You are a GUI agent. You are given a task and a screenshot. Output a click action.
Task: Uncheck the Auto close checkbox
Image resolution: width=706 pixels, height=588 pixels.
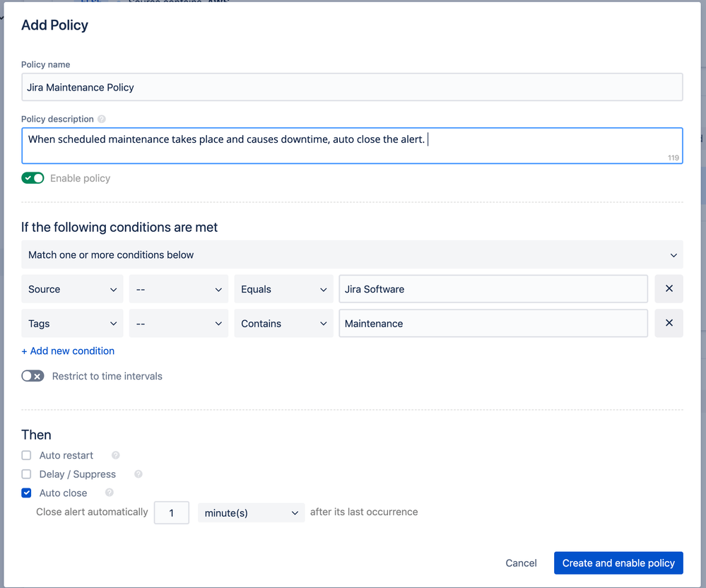(27, 493)
